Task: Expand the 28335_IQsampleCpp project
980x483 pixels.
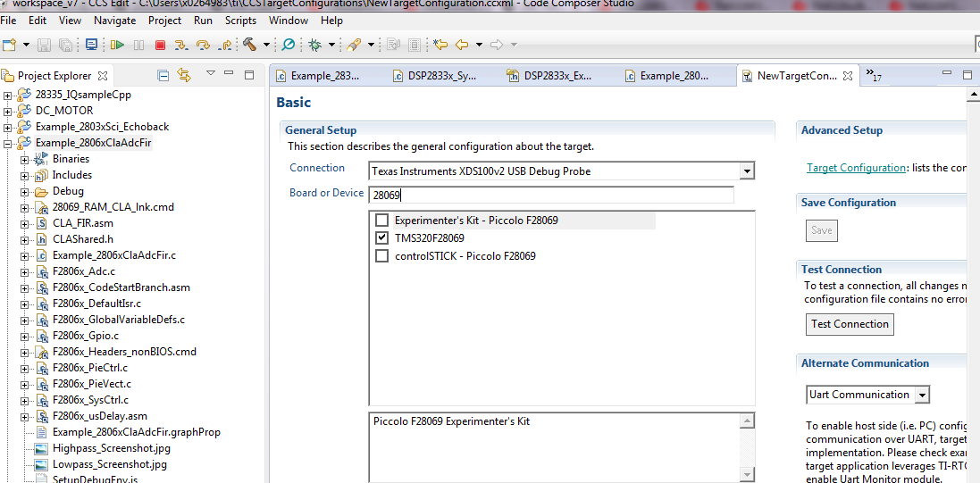Action: coord(7,96)
